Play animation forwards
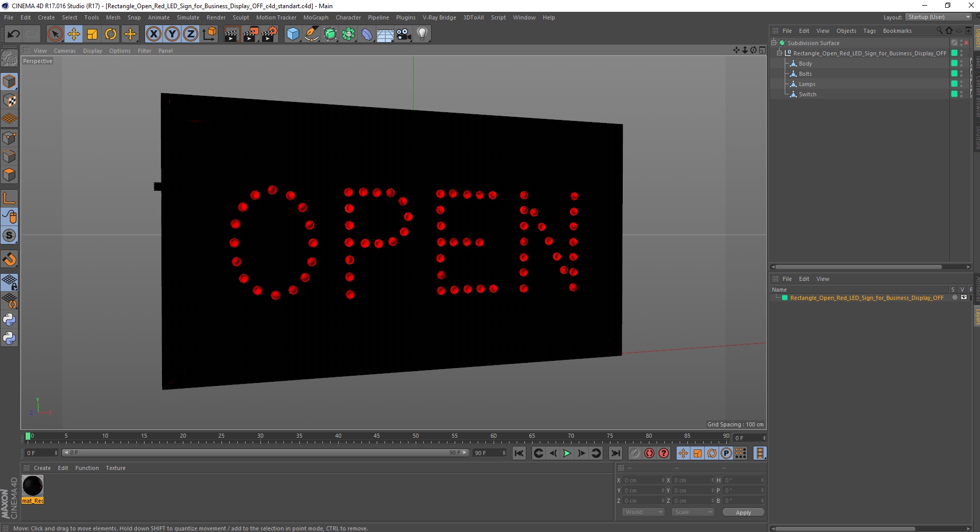The width and height of the screenshot is (980, 532). tap(567, 453)
